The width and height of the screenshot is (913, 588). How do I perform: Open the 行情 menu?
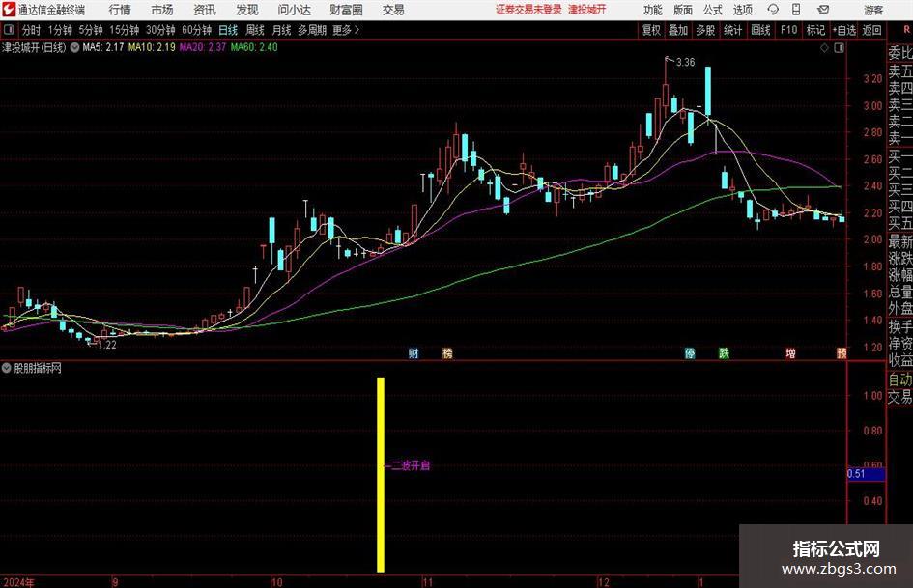(120, 10)
